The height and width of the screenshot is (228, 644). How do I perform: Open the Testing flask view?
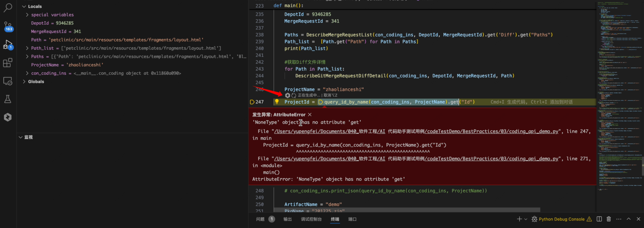click(x=8, y=99)
